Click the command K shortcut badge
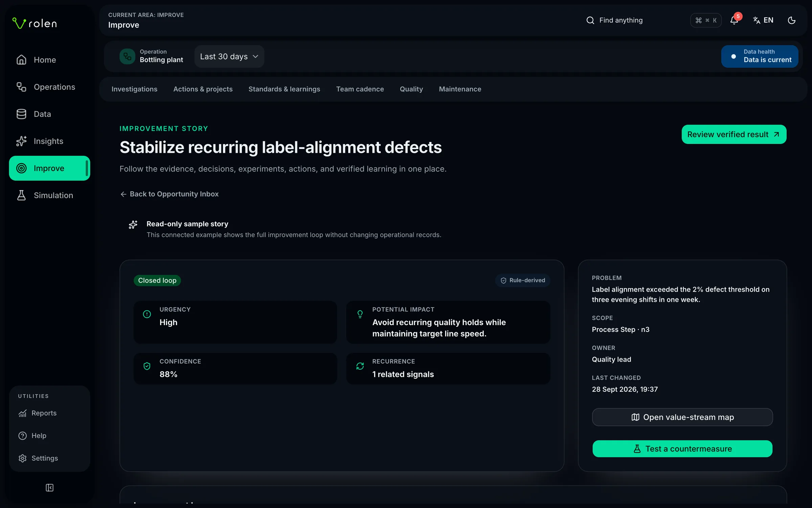 pos(706,20)
